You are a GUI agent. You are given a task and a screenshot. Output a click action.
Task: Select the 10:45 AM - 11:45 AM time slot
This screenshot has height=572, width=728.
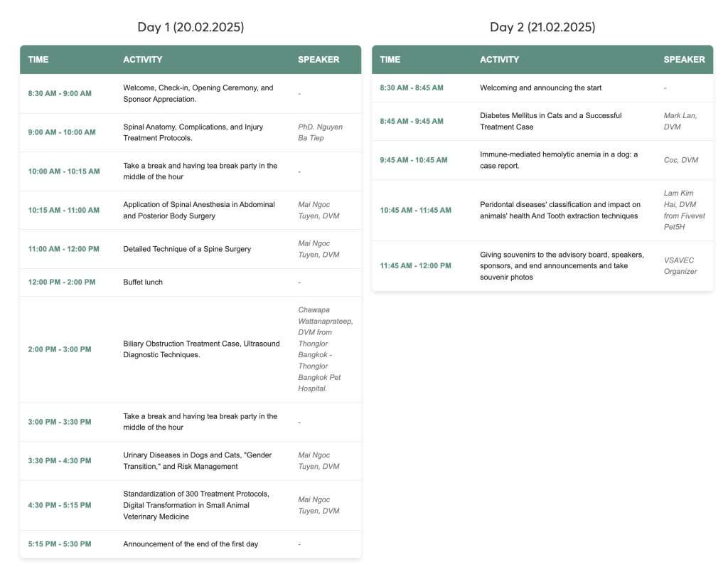[x=415, y=210]
